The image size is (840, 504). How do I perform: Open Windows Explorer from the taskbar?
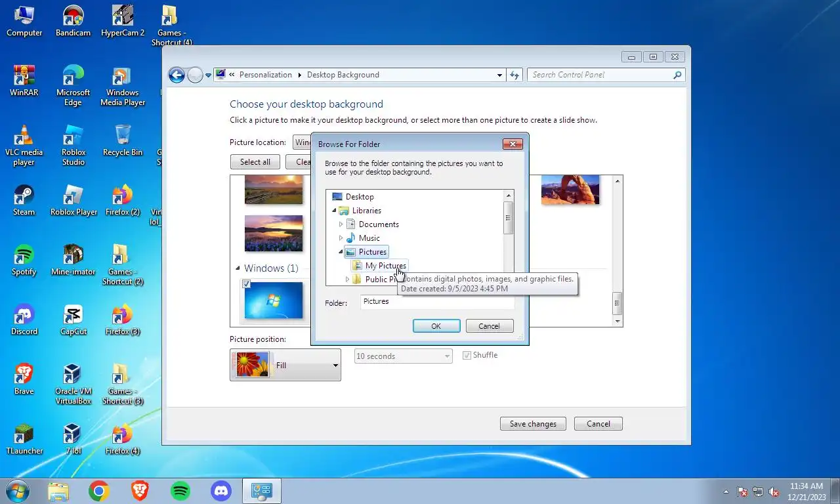click(x=58, y=490)
